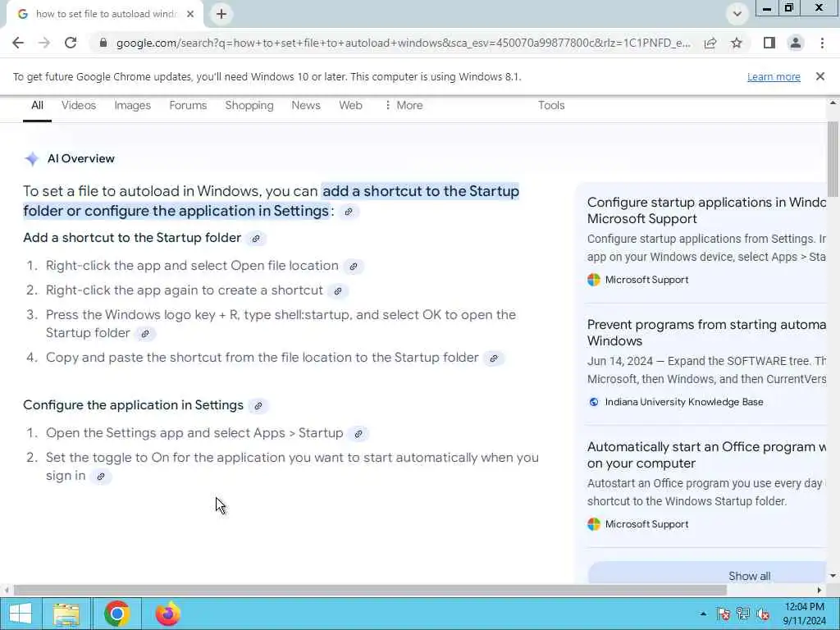Image resolution: width=840 pixels, height=630 pixels.
Task: Go back to the previous page
Action: [18, 43]
